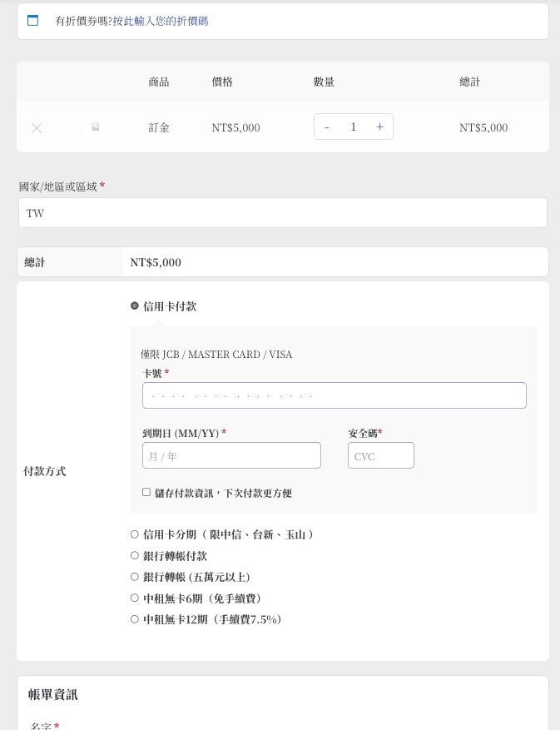Focus the 到期日 月/年 field

click(231, 455)
